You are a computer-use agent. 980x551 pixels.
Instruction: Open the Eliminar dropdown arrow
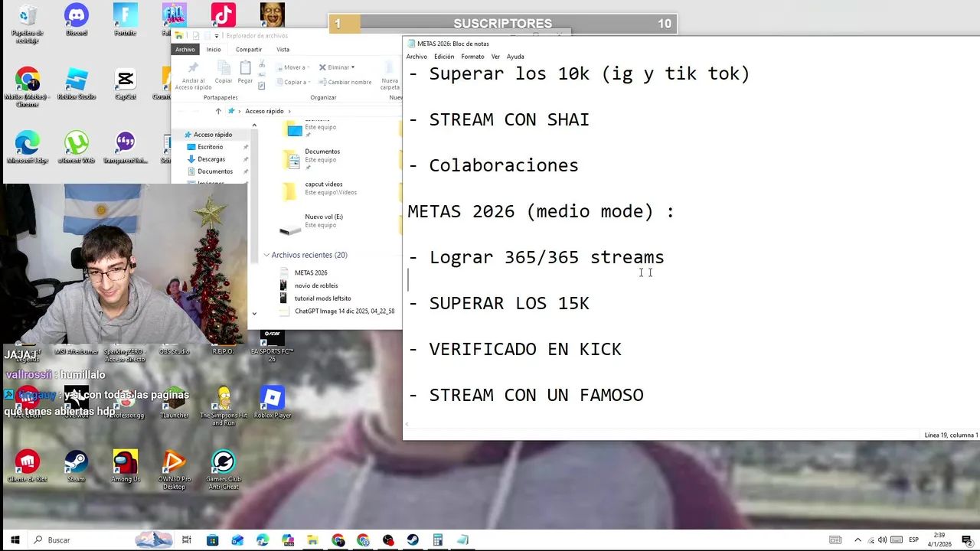click(352, 67)
